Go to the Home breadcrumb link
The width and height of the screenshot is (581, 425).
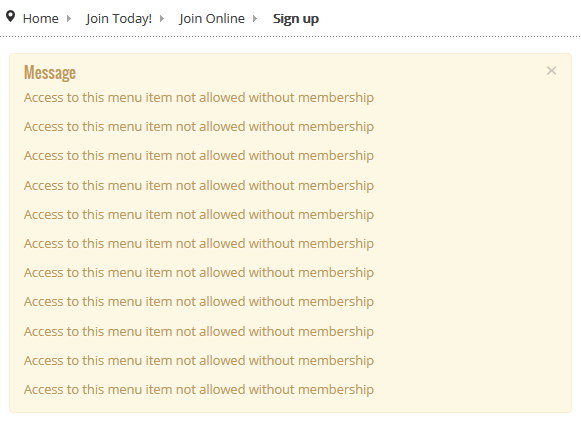click(41, 19)
